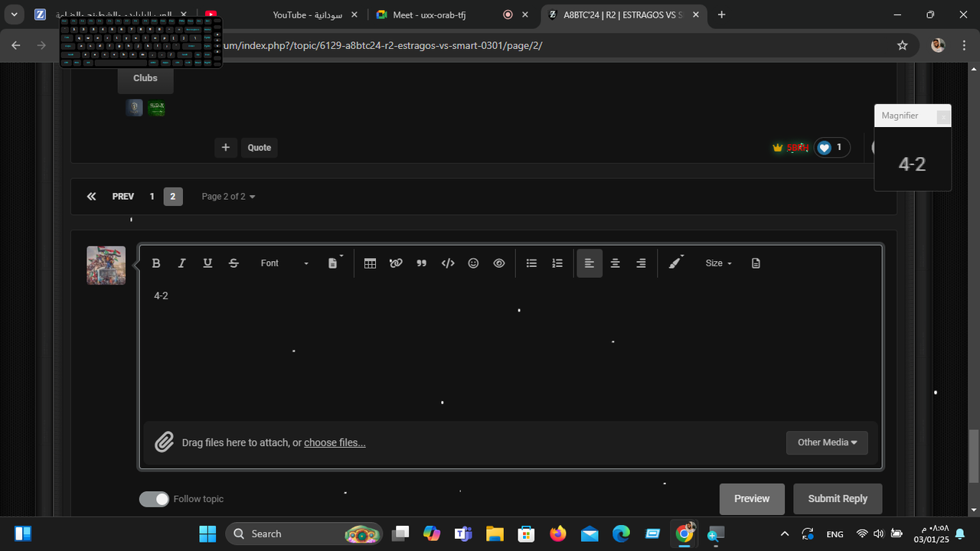The width and height of the screenshot is (980, 551).
Task: Expand the Other Media dropdown
Action: pyautogui.click(x=827, y=442)
